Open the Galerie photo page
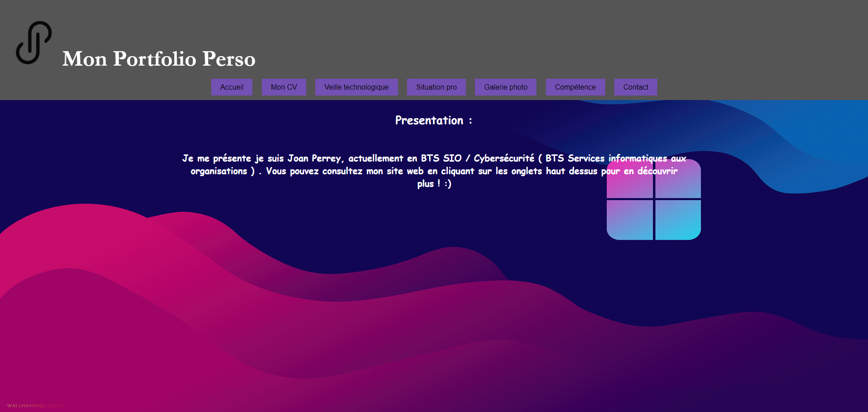Image resolution: width=868 pixels, height=412 pixels. (x=506, y=87)
